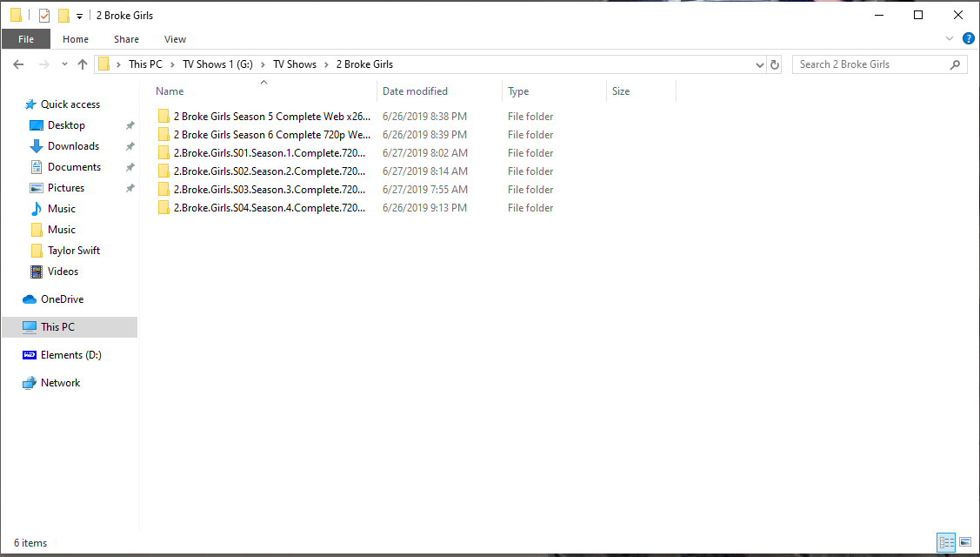Select the 2 Broke Girls Season 6 folder
Viewport: 980px width, 557px height.
272,135
